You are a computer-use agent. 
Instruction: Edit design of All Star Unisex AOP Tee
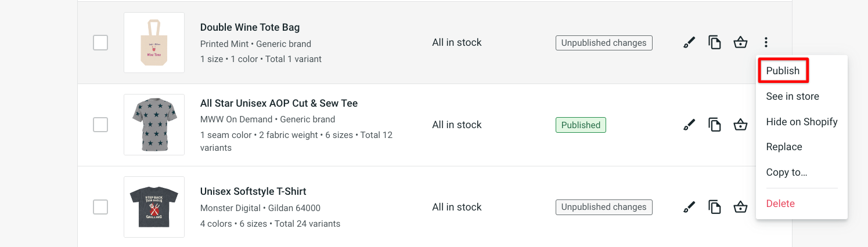tap(689, 125)
